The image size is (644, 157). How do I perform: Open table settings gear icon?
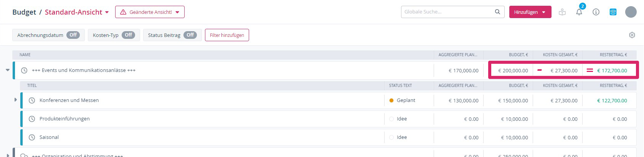pos(632,35)
